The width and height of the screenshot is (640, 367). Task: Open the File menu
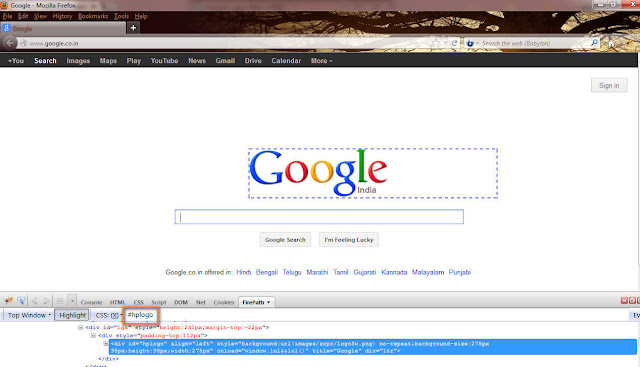pyautogui.click(x=7, y=16)
